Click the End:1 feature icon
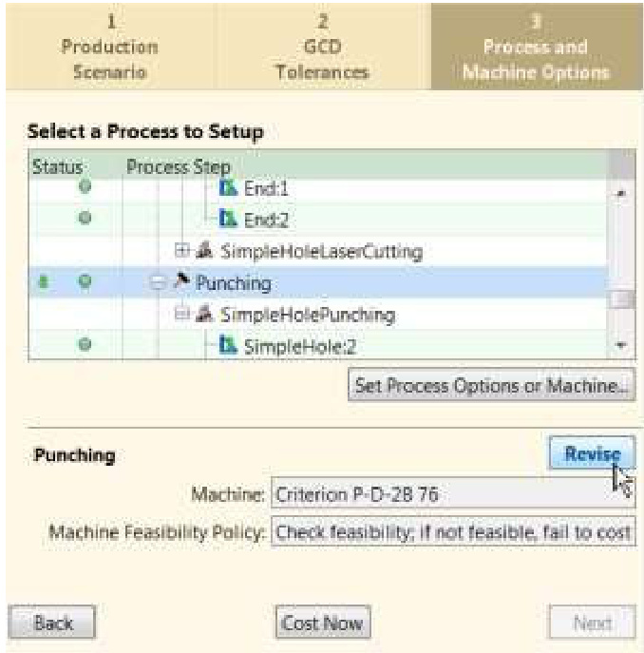Image resolution: width=644 pixels, height=653 pixels. point(227,187)
